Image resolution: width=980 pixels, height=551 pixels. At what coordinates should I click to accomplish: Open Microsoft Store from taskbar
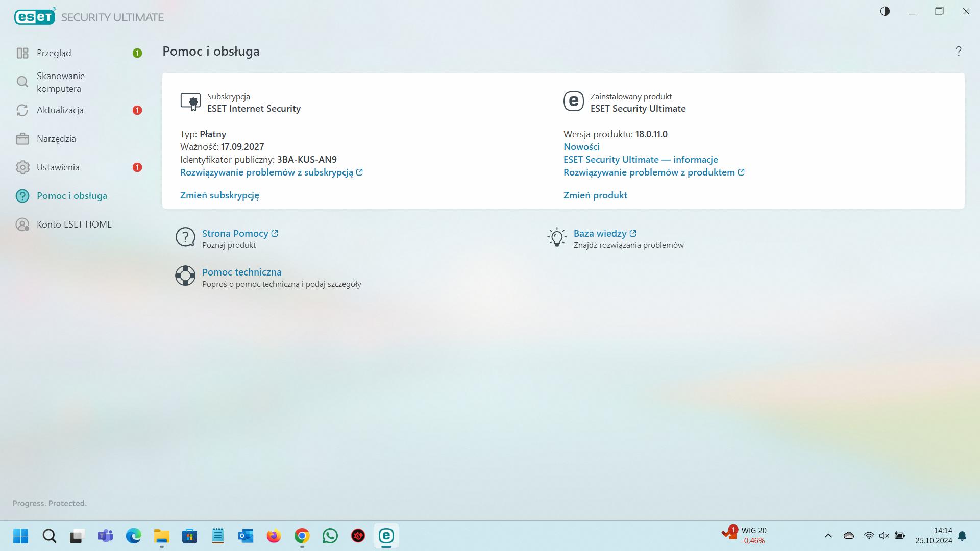click(190, 536)
